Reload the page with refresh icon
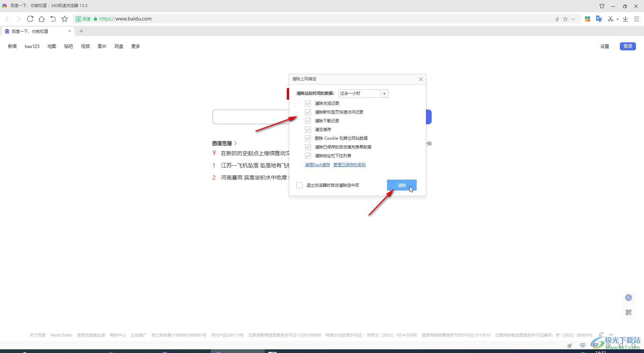Viewport: 644px width, 353px height. coord(30,19)
